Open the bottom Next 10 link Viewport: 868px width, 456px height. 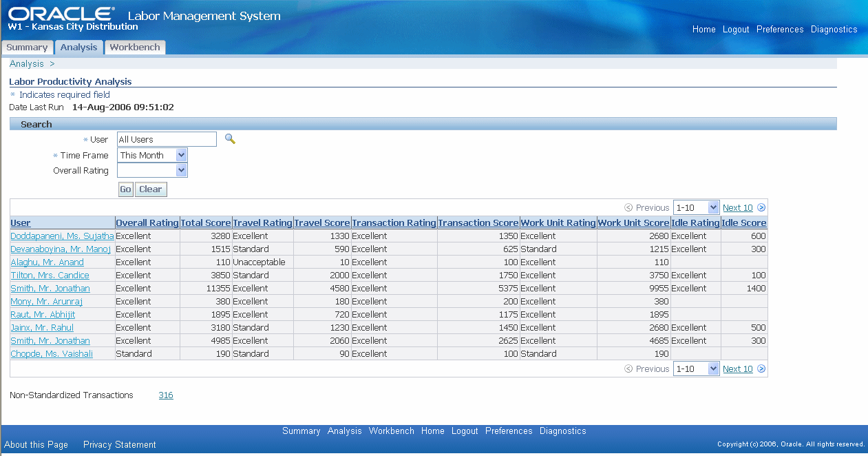pos(737,369)
